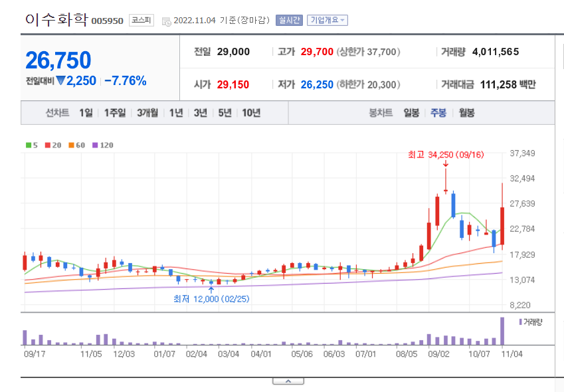The height and width of the screenshot is (392, 564).
Task: Click the down-triangle change icon beside 2,250
Action: tap(60, 80)
